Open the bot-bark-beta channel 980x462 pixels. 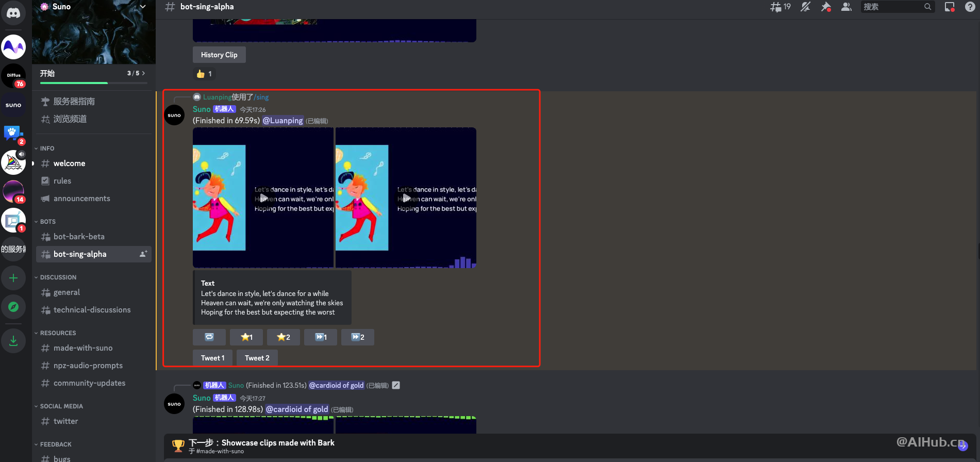point(94,237)
